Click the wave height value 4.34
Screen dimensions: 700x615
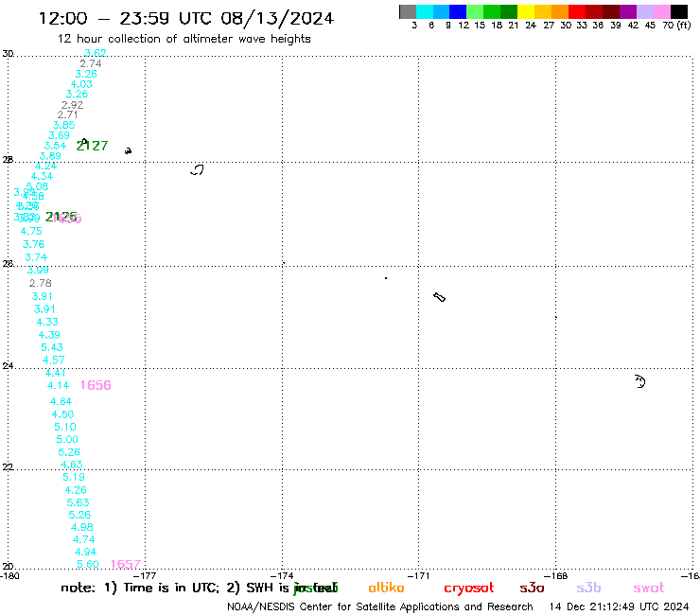point(42,176)
